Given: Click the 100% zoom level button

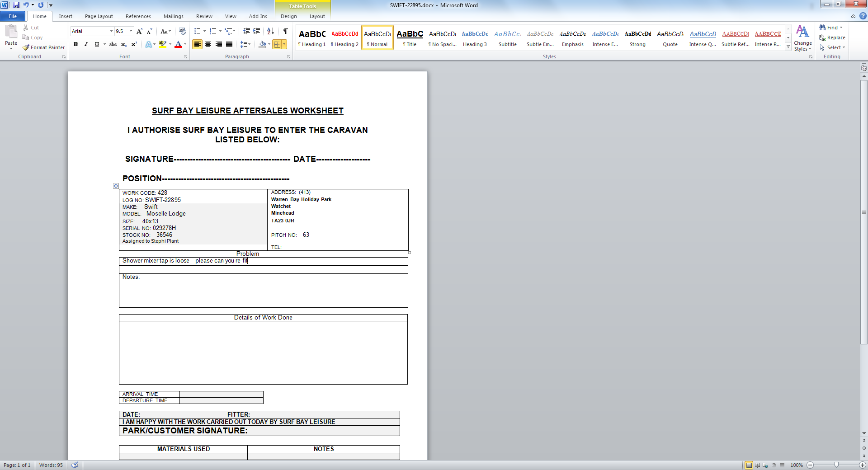Looking at the screenshot, I should (797, 465).
